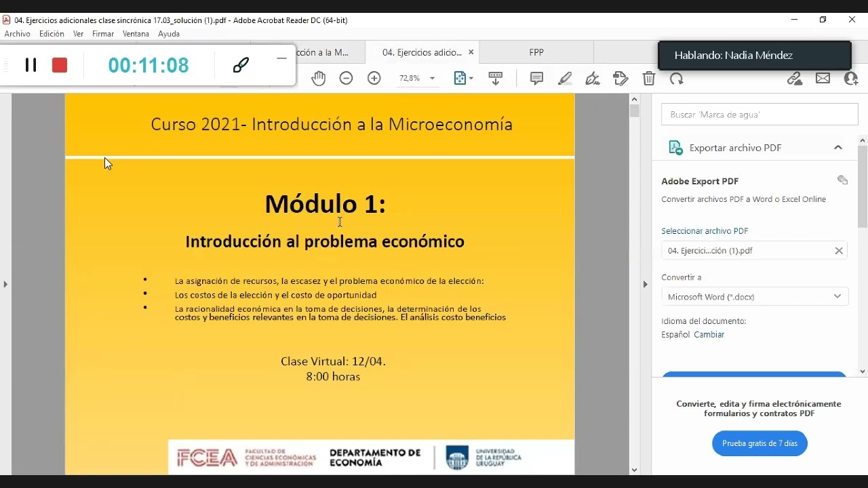This screenshot has width=868, height=488.
Task: Zoom in with the plus icon
Action: click(x=374, y=79)
